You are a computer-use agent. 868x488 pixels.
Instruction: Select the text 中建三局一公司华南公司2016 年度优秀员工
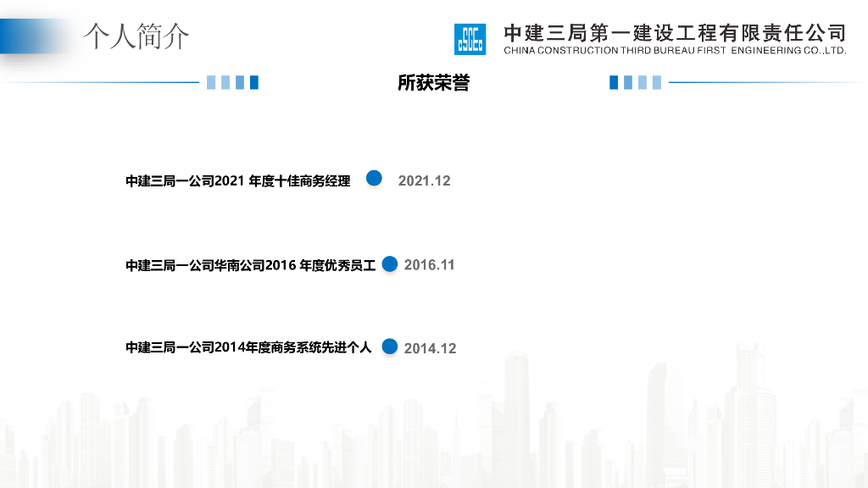(x=251, y=265)
